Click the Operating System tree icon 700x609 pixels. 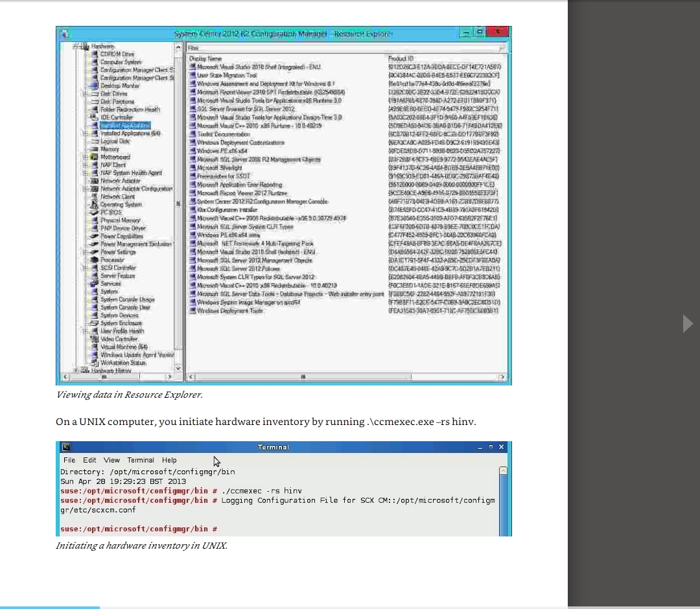(95, 205)
